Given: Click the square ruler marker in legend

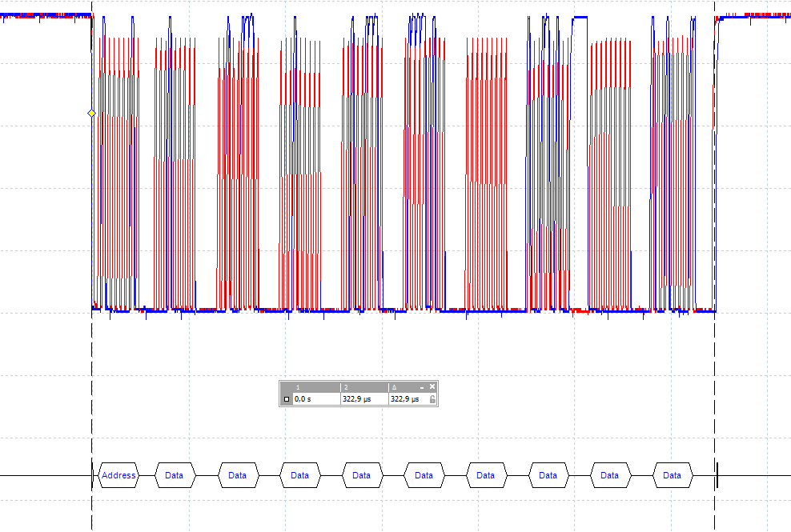Looking at the screenshot, I should pyautogui.click(x=286, y=398).
